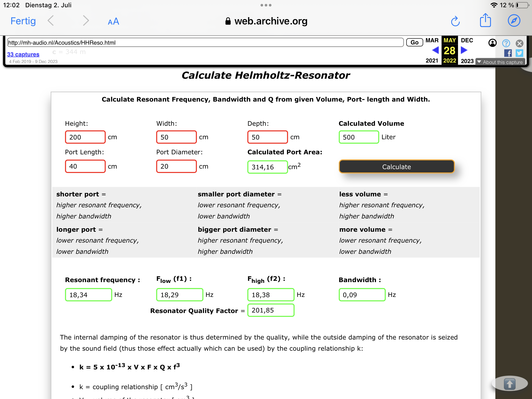Open the 33 captures link
Viewport: 532px width, 399px height.
[23, 54]
